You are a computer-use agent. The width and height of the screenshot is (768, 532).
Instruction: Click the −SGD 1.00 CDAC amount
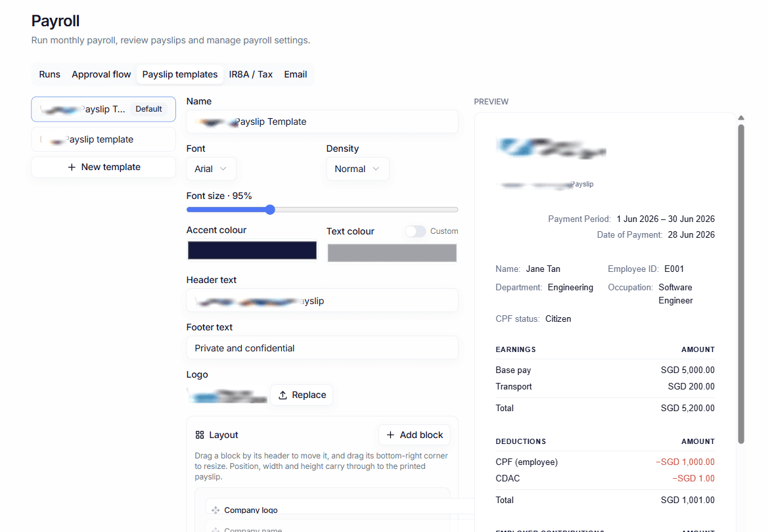coord(693,479)
